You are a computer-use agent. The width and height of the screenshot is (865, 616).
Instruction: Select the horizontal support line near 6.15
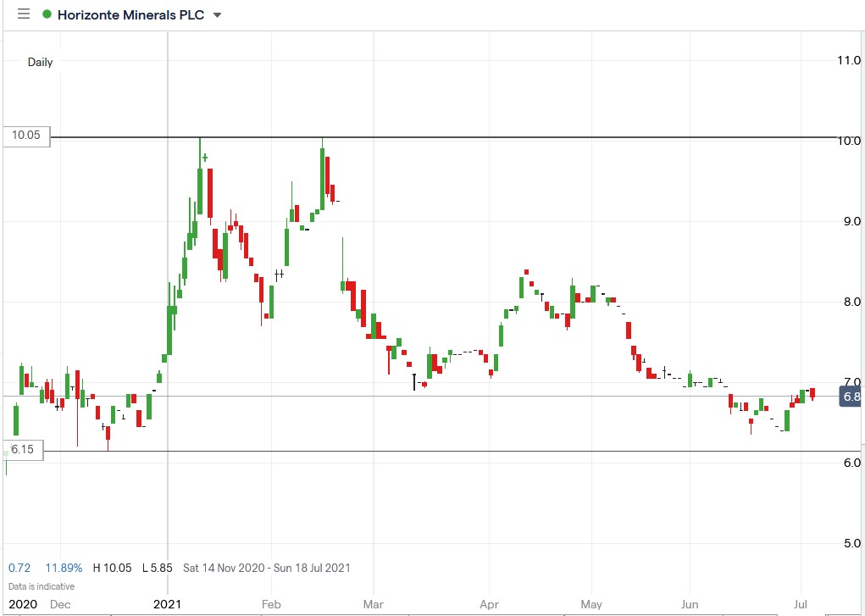[508, 449]
